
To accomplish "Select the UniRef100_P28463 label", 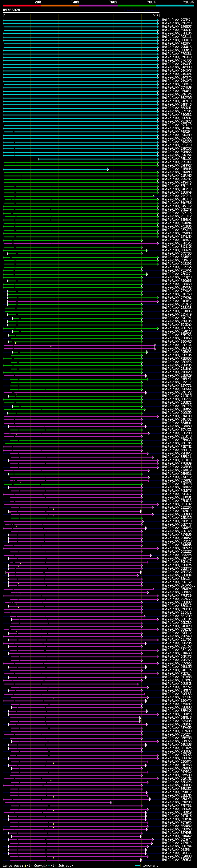I will (177, 284).
